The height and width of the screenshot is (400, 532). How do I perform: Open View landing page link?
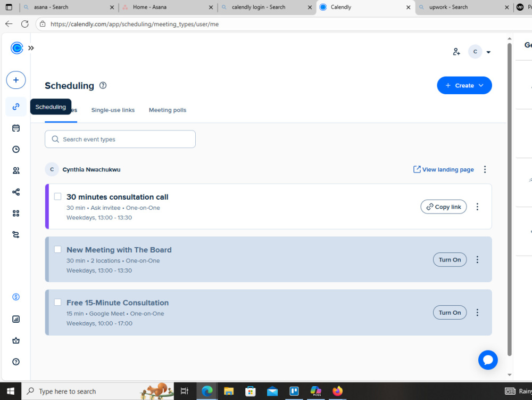click(x=444, y=169)
